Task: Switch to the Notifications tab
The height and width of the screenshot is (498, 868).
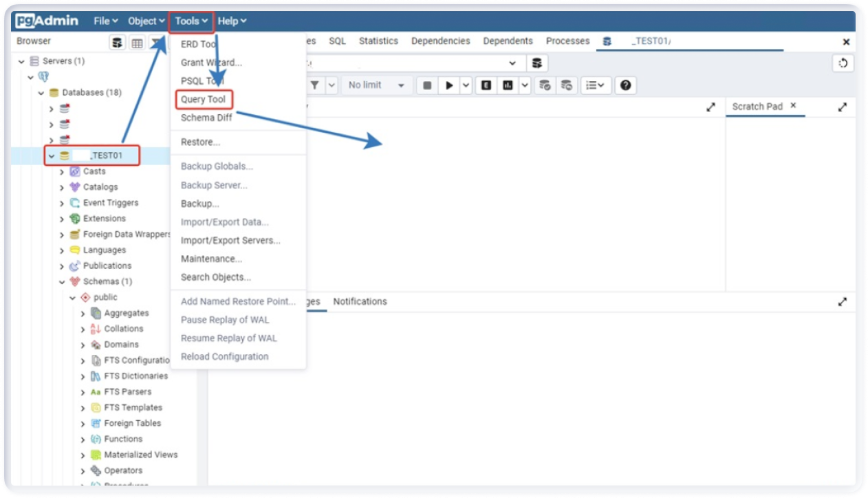Action: [360, 301]
